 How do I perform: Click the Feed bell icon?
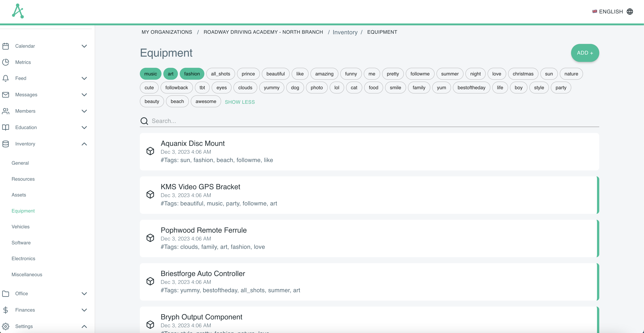(5, 78)
